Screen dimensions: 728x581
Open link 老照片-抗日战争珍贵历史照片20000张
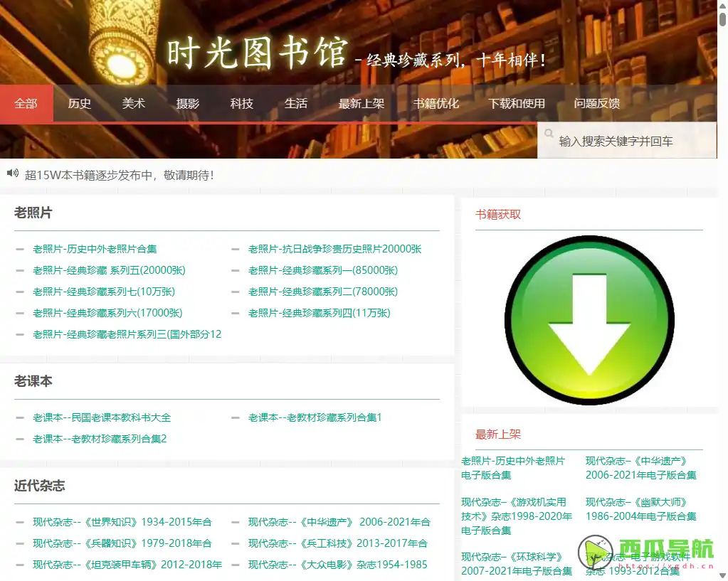pyautogui.click(x=334, y=249)
